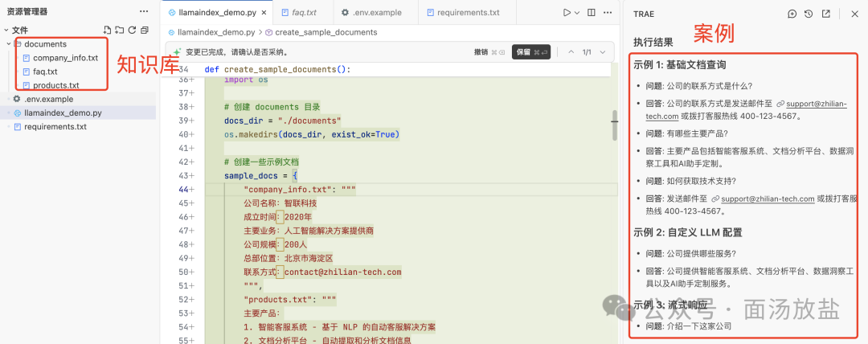
Task: Open chat history in TRAE panel
Action: point(809,14)
